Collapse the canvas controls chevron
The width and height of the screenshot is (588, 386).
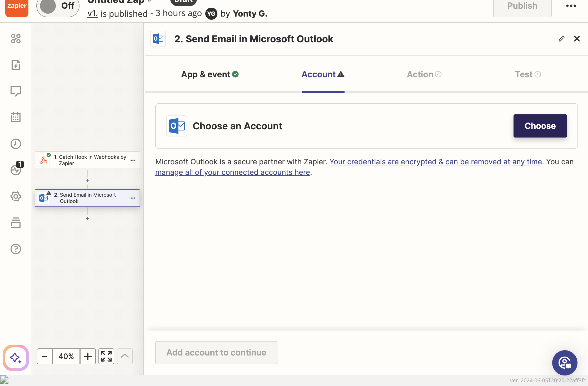pos(125,356)
